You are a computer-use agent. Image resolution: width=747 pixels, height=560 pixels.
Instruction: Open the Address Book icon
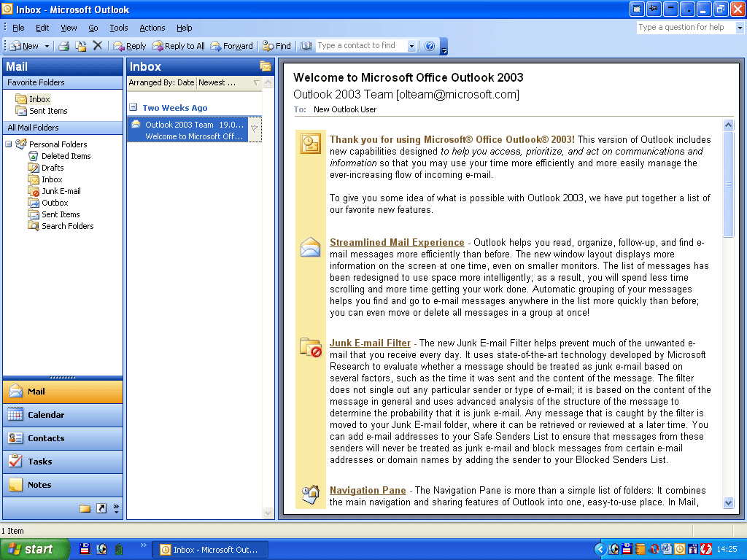coord(306,46)
